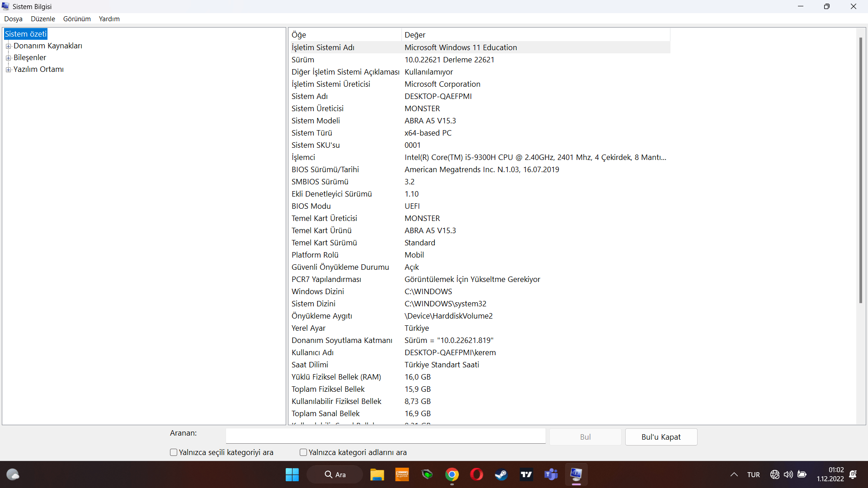Viewport: 868px width, 488px height.
Task: Open the Dosya menu
Action: (x=13, y=19)
